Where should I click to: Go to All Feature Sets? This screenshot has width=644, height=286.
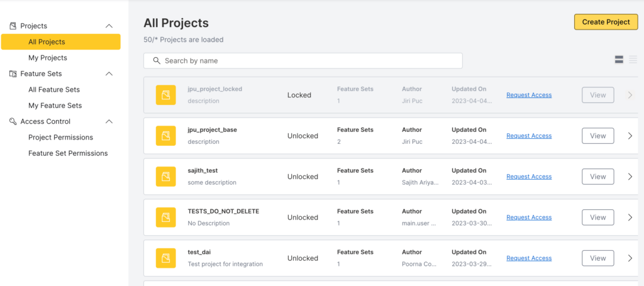[x=54, y=90]
